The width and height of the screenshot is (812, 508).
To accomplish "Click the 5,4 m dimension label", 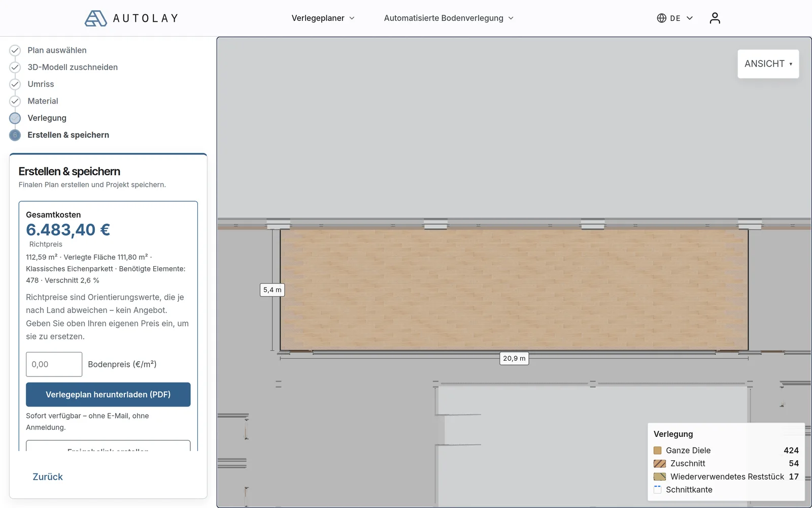I will pyautogui.click(x=272, y=290).
